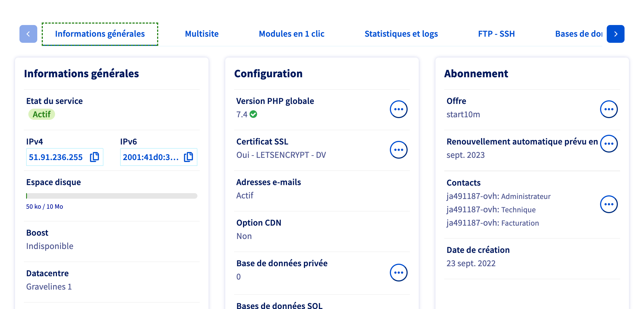Open the Contacts actions menu
The height and width of the screenshot is (309, 644).
pyautogui.click(x=609, y=204)
